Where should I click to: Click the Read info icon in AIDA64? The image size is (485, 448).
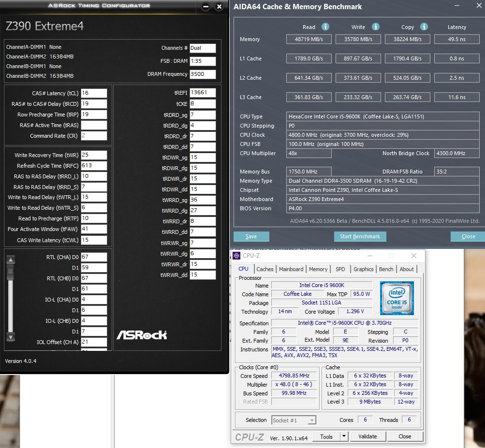[x=325, y=27]
